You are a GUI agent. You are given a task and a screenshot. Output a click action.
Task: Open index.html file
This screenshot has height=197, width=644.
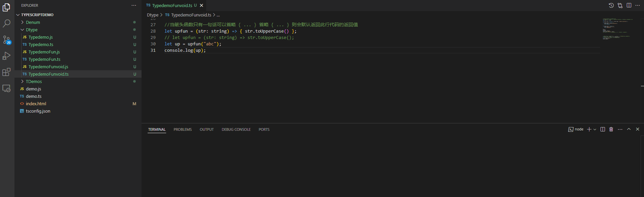point(78,104)
